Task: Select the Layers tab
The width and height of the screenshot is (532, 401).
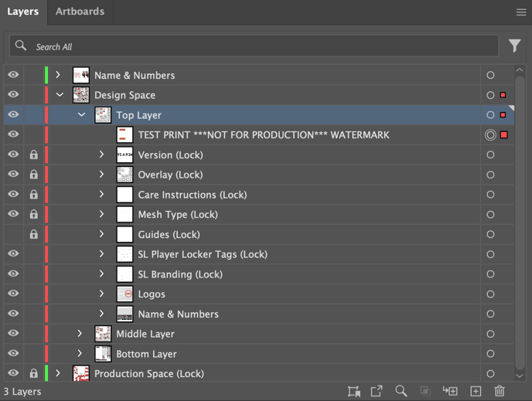Action: (x=22, y=12)
